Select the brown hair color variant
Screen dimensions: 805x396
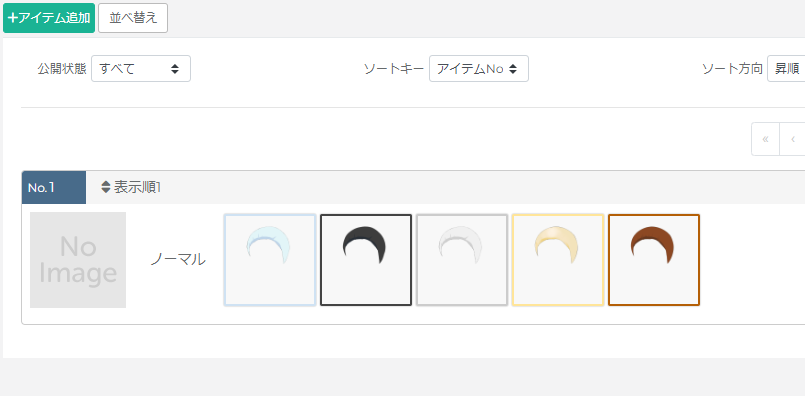tap(654, 260)
